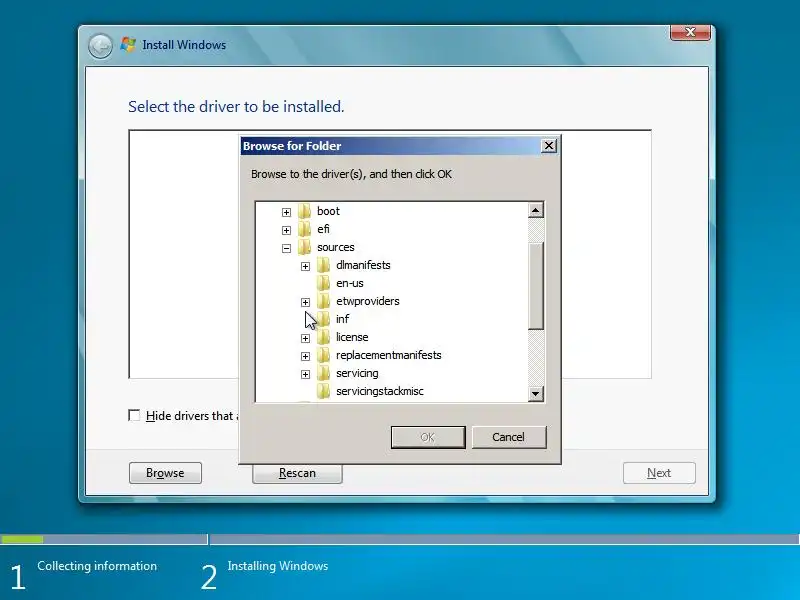This screenshot has width=800, height=600.
Task: Select the boot folder name
Action: coord(328,211)
